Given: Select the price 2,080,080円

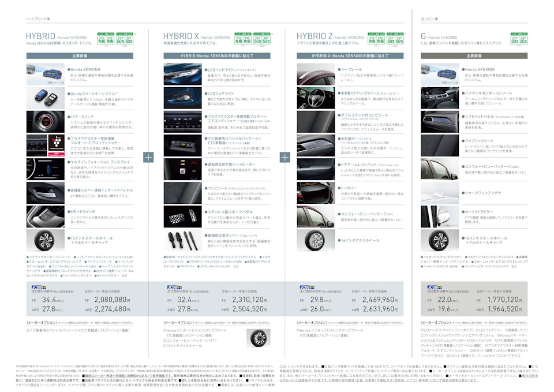Looking at the screenshot, I should pyautogui.click(x=113, y=300).
